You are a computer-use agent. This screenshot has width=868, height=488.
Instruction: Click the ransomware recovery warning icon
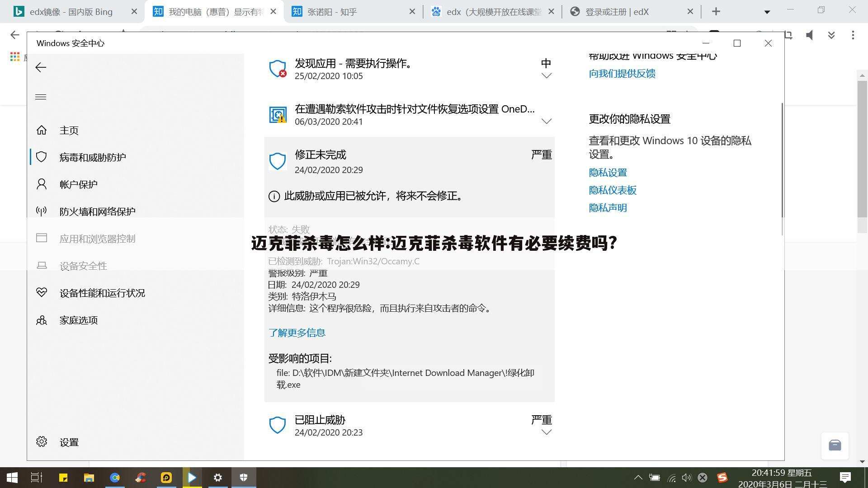[x=278, y=115]
